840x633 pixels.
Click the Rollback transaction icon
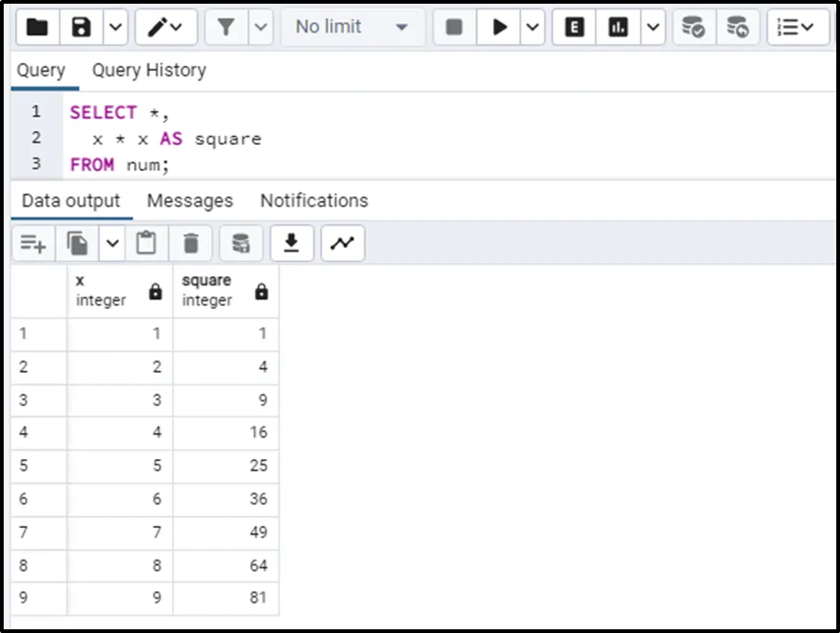pos(737,28)
